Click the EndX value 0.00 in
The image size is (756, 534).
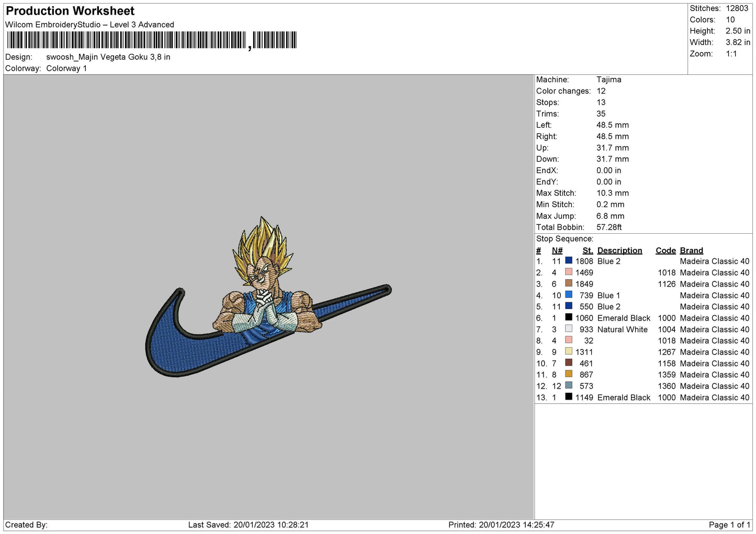pos(609,171)
